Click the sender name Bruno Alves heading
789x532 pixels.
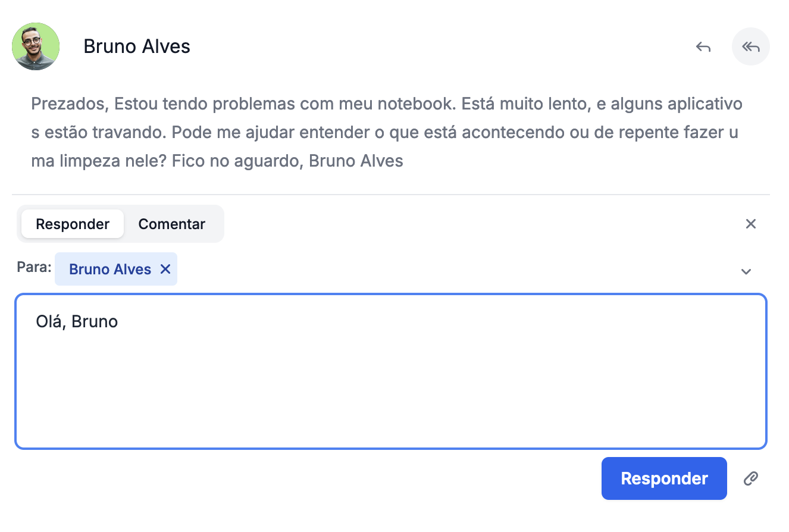(x=137, y=46)
